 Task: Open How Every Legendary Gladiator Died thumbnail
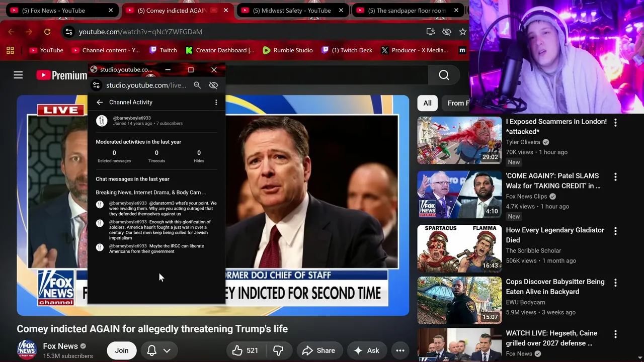point(459,249)
